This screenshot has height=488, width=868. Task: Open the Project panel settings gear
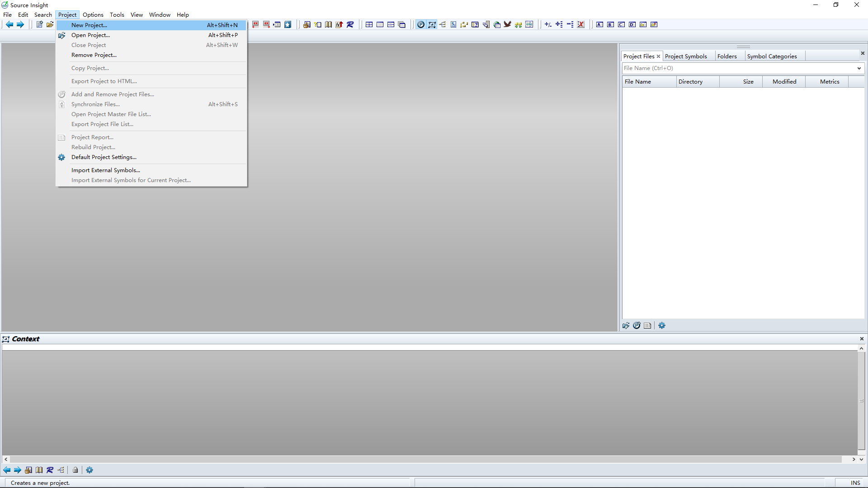pos(662,325)
